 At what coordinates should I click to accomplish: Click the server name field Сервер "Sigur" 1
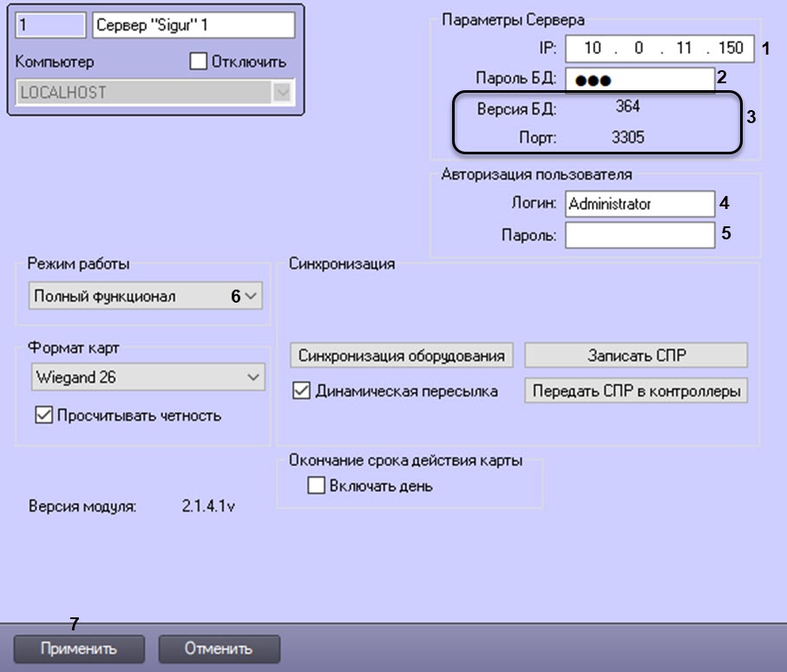[x=193, y=26]
